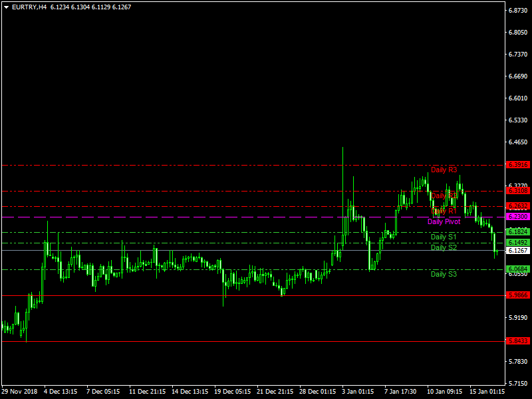Select the Daily R3 label

click(x=444, y=170)
